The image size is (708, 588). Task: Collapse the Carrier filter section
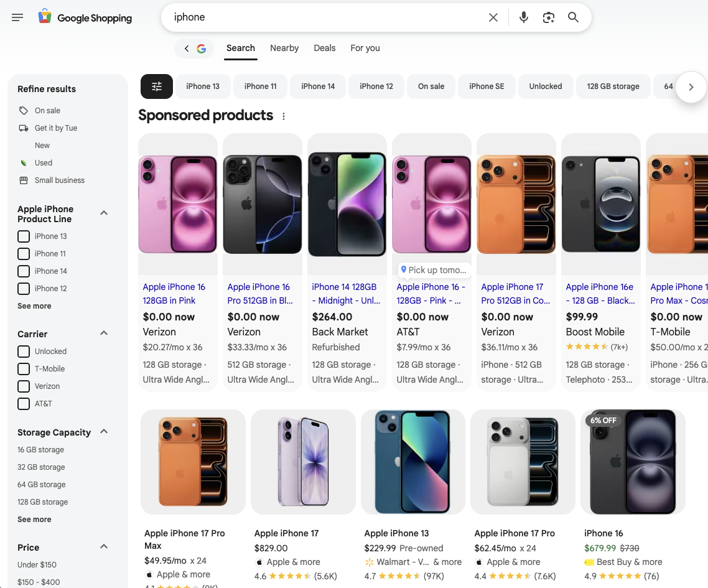tap(104, 334)
